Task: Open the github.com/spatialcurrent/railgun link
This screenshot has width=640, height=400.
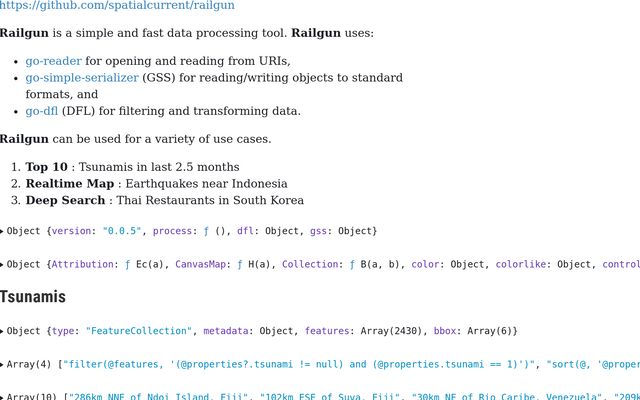Action: (117, 6)
